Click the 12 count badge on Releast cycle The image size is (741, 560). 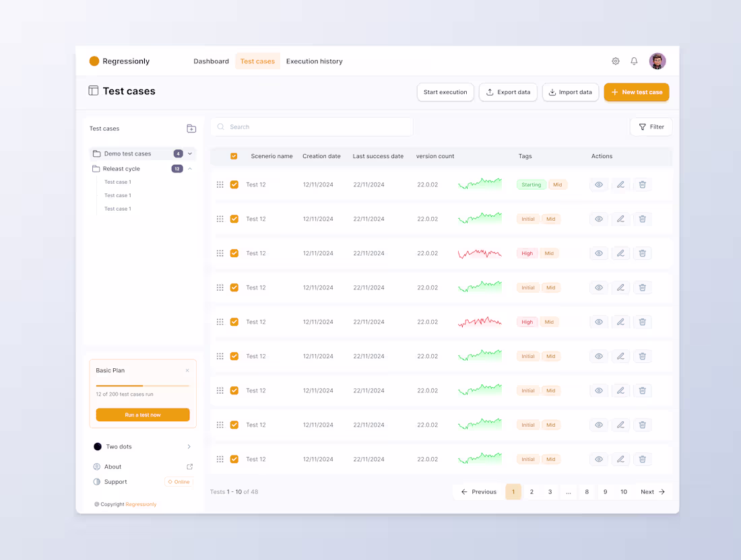tap(177, 168)
